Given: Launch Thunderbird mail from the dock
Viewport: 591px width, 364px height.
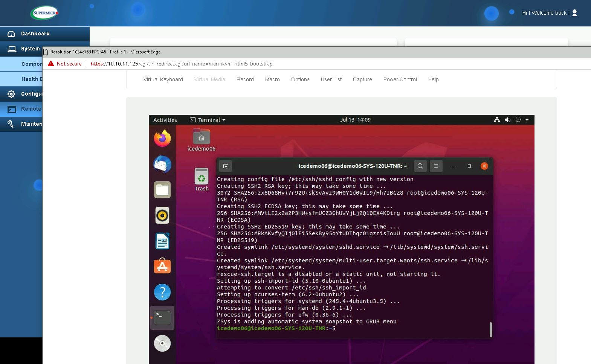Looking at the screenshot, I should (x=162, y=164).
